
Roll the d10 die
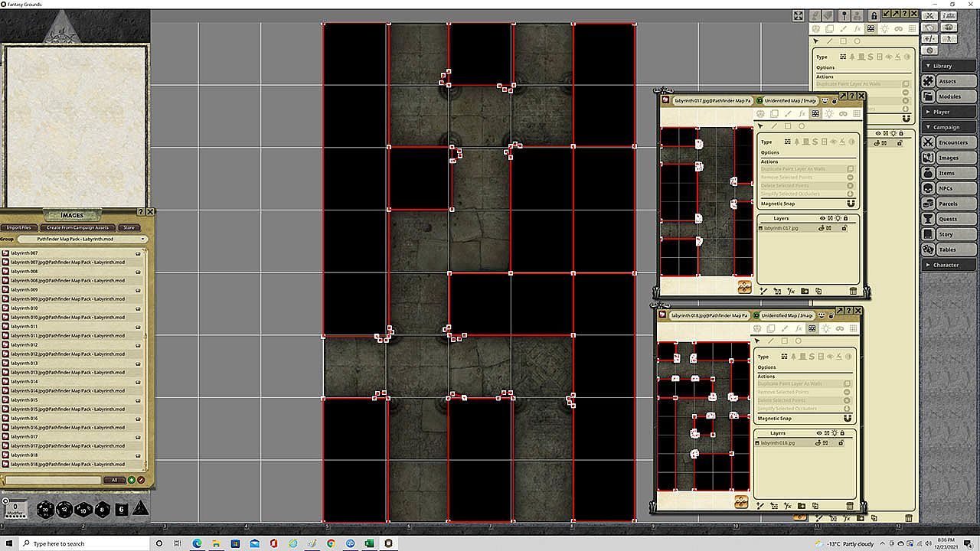(x=83, y=509)
